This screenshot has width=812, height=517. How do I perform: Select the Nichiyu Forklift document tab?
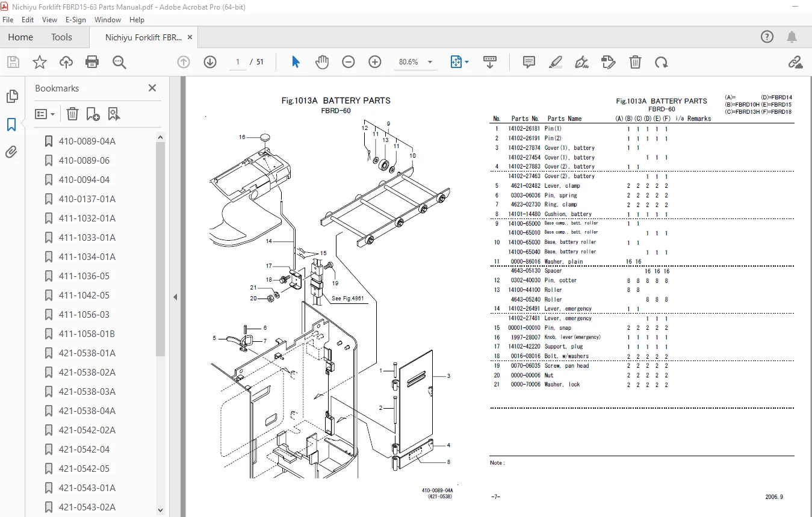click(143, 37)
